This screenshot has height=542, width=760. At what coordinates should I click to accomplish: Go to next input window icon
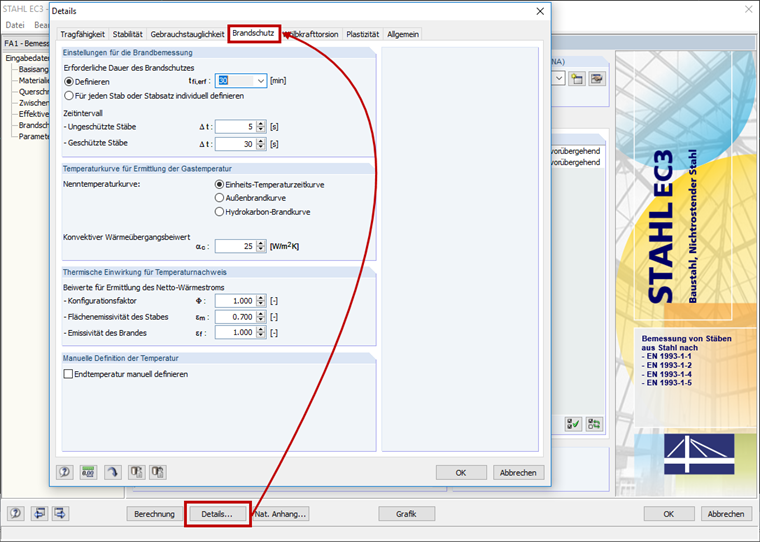click(61, 513)
